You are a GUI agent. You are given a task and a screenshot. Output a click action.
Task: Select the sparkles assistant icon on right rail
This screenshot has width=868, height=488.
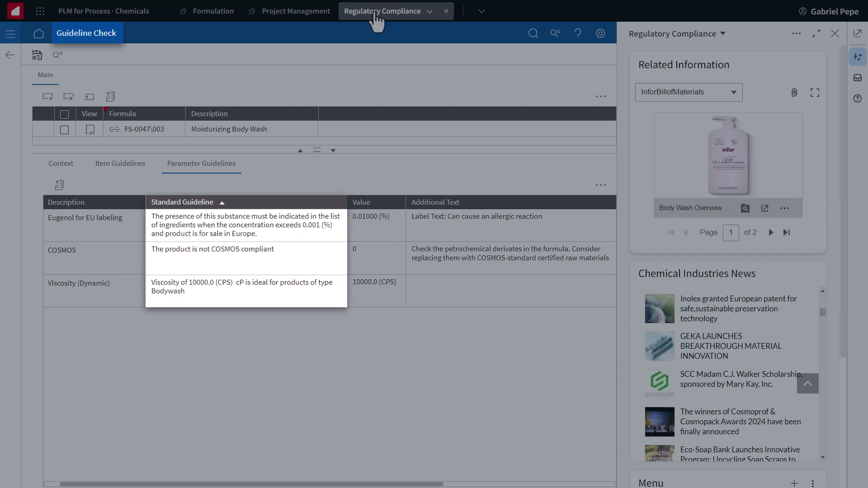click(858, 56)
